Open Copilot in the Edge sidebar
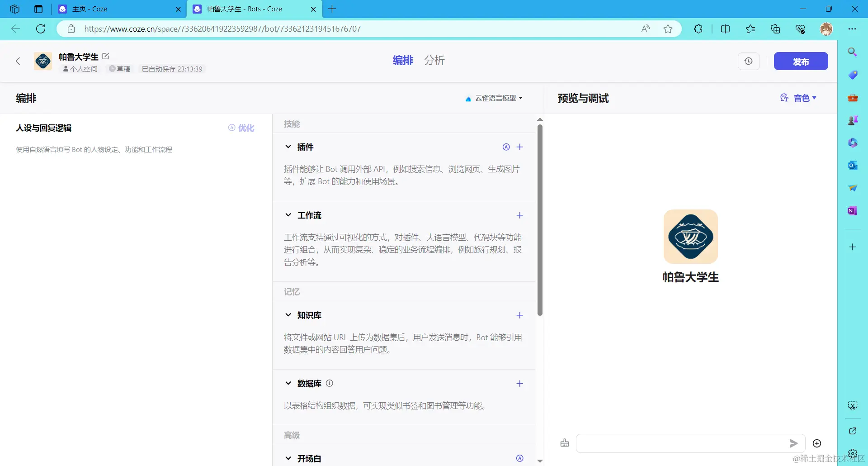 pyautogui.click(x=853, y=143)
